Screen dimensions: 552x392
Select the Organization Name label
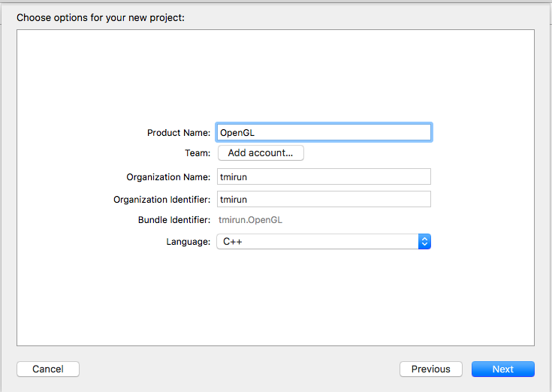(168, 177)
